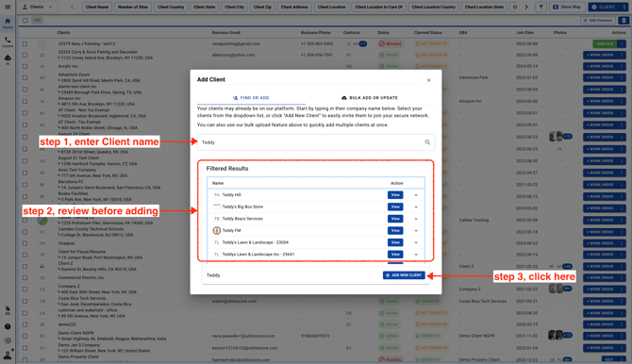Click Work Order for Curry & Son's row

pos(601,55)
